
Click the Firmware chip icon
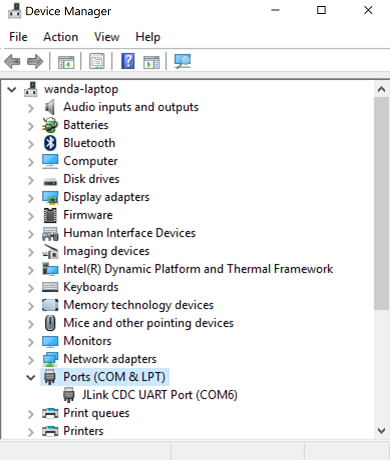point(50,215)
